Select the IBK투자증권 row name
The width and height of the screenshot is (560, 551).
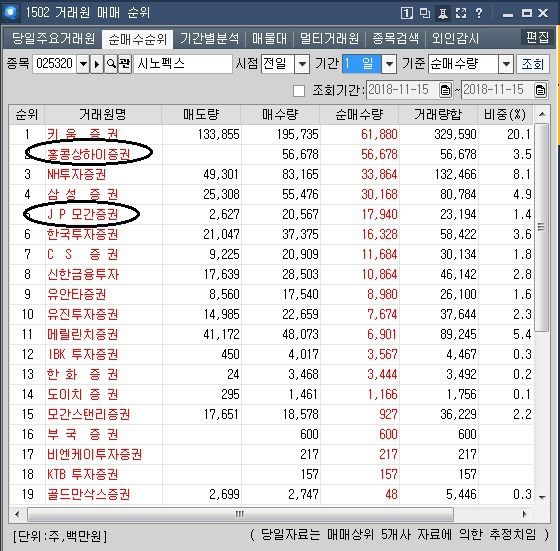coord(82,354)
